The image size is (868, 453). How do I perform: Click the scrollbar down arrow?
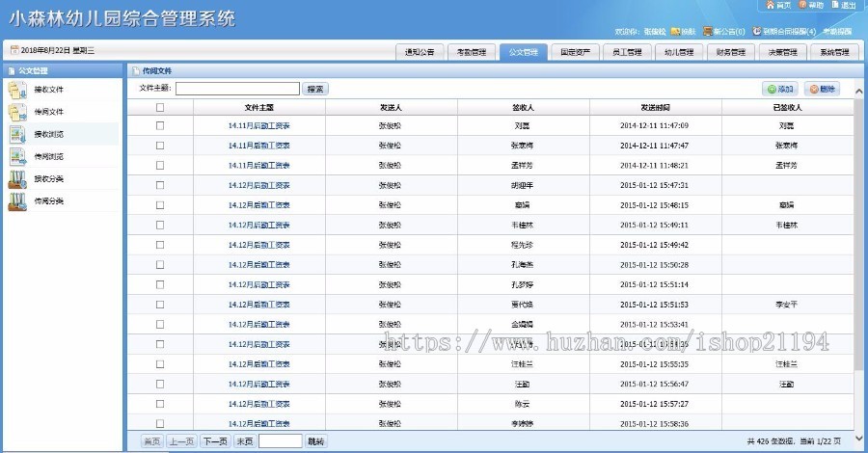[x=859, y=438]
